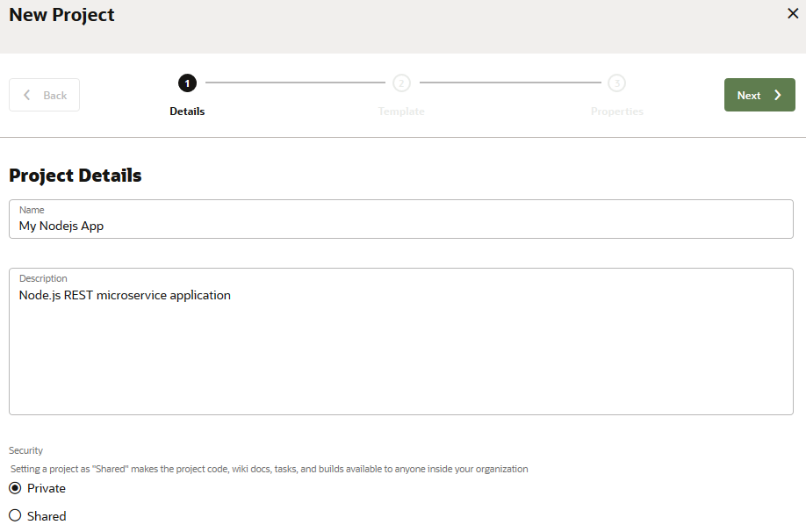
Task: Click the step 3 Properties circle icon
Action: [x=616, y=83]
